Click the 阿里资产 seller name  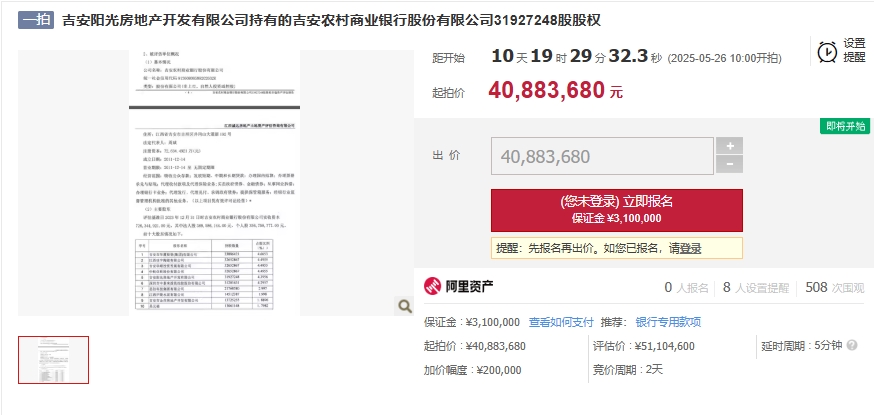[469, 287]
